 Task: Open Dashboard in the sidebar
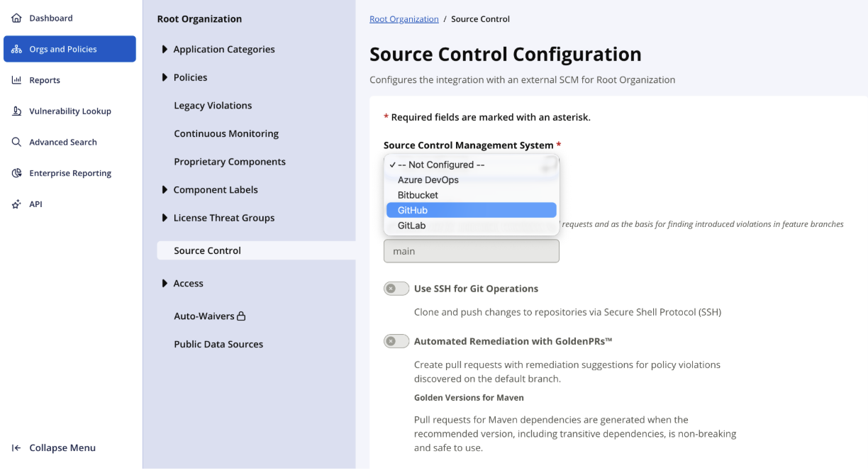[69, 18]
